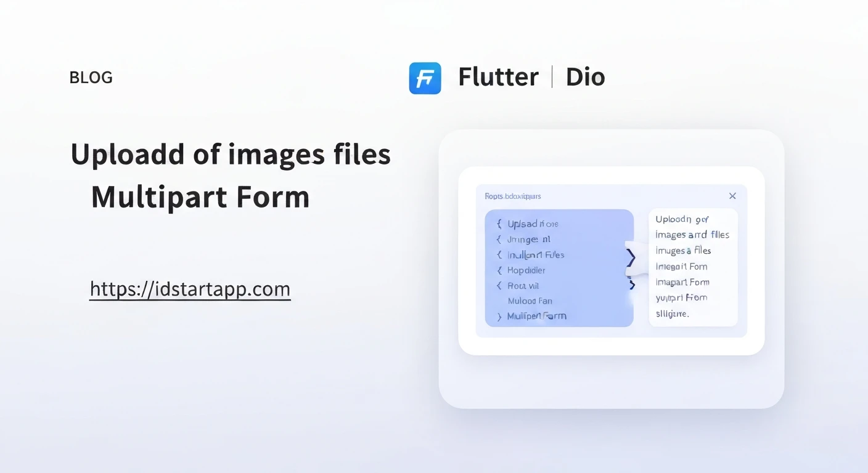Expand the chevron next to 'Mulliperl Farm'
This screenshot has width=868, height=473.
[499, 317]
